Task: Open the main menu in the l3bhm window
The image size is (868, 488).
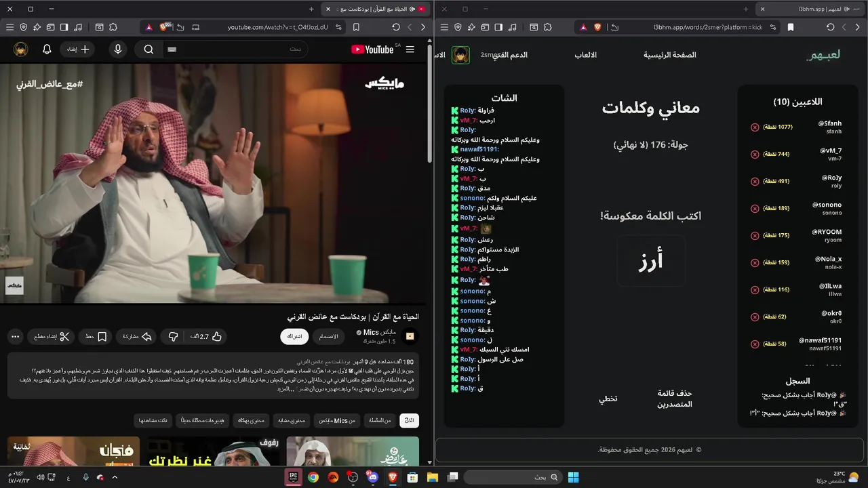Action: 444,27
